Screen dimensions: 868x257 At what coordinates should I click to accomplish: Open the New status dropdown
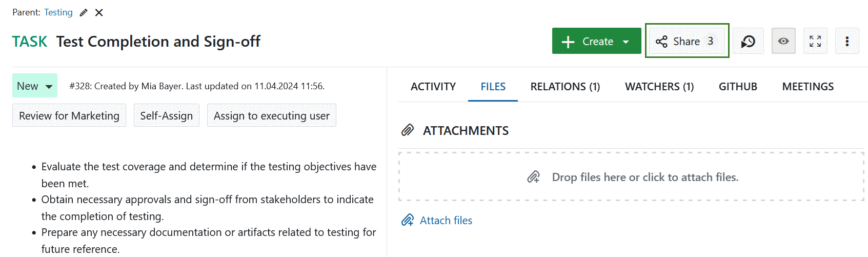click(x=34, y=86)
